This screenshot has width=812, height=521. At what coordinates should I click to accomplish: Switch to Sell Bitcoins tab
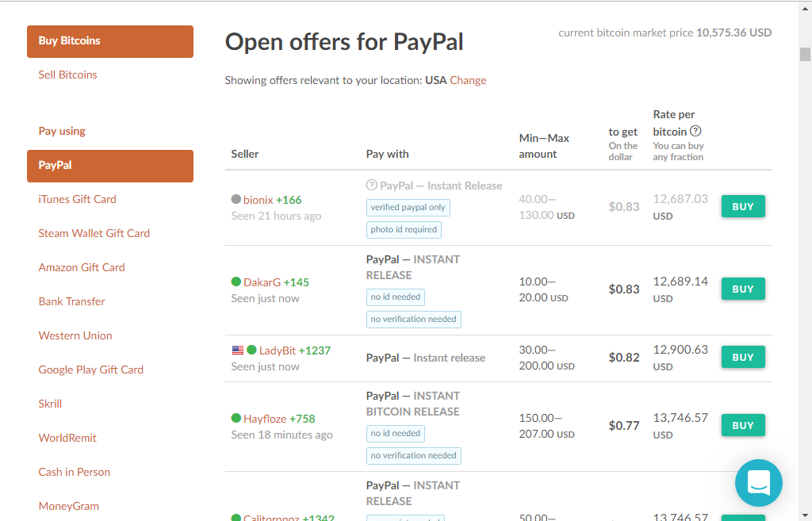point(67,75)
